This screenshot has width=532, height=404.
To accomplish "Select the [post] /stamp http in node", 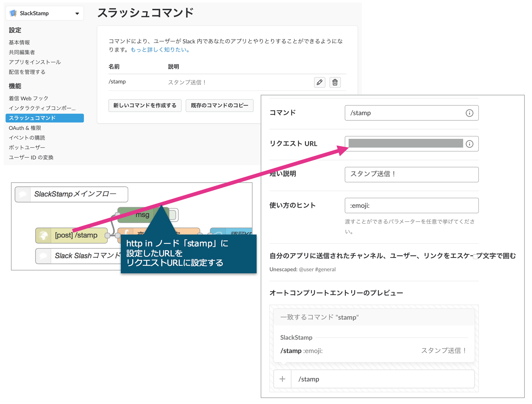I will [x=71, y=235].
